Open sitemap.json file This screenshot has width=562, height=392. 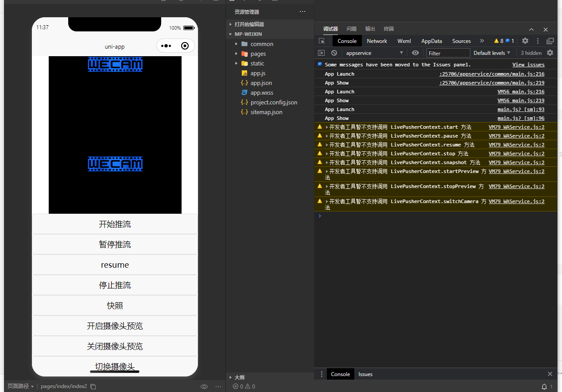266,112
